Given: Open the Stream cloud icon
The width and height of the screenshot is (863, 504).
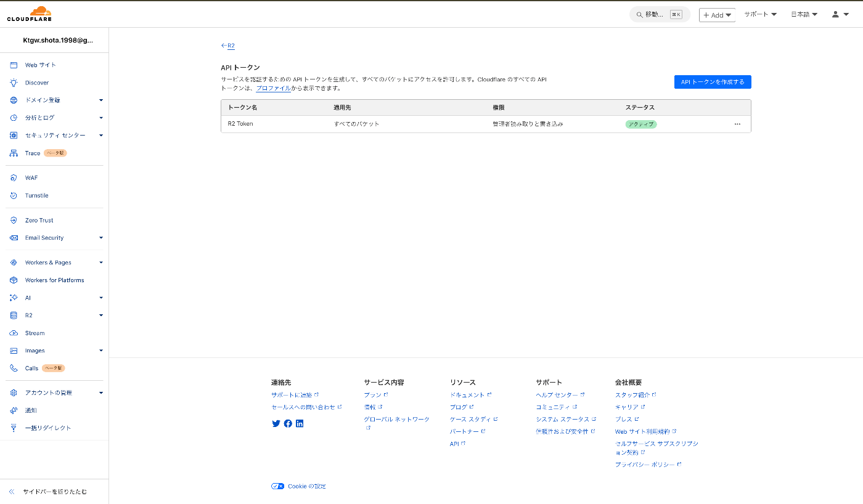Looking at the screenshot, I should [14, 333].
